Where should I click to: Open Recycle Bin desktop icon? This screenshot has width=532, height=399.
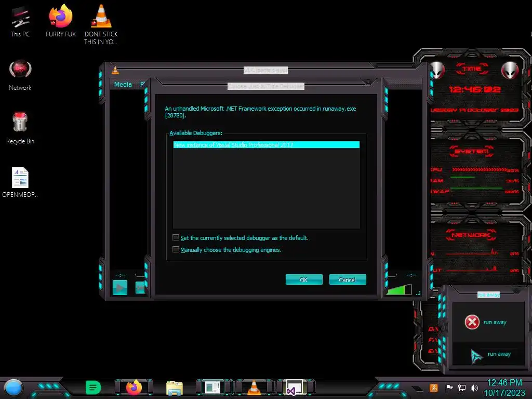click(20, 128)
